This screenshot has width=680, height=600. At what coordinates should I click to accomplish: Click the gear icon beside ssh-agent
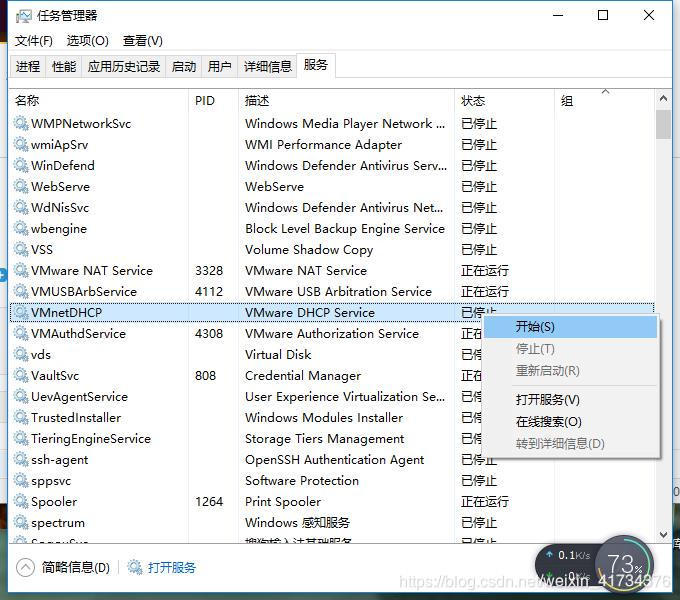pyautogui.click(x=21, y=460)
